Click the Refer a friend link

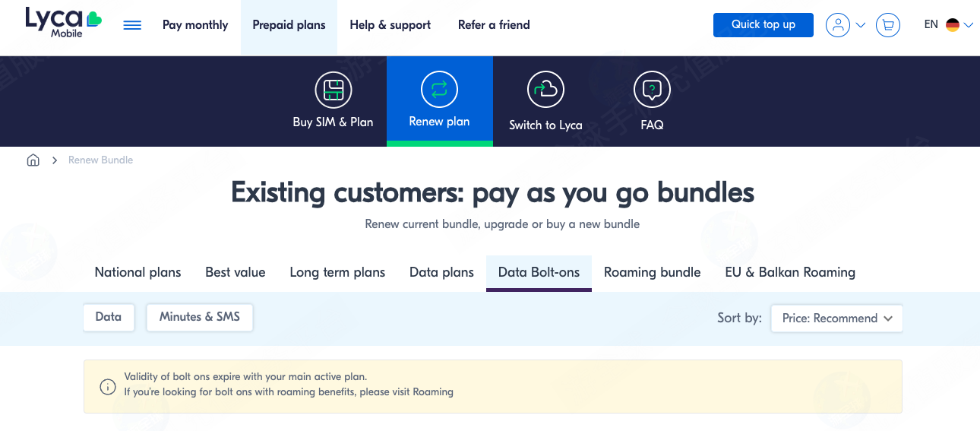(494, 25)
